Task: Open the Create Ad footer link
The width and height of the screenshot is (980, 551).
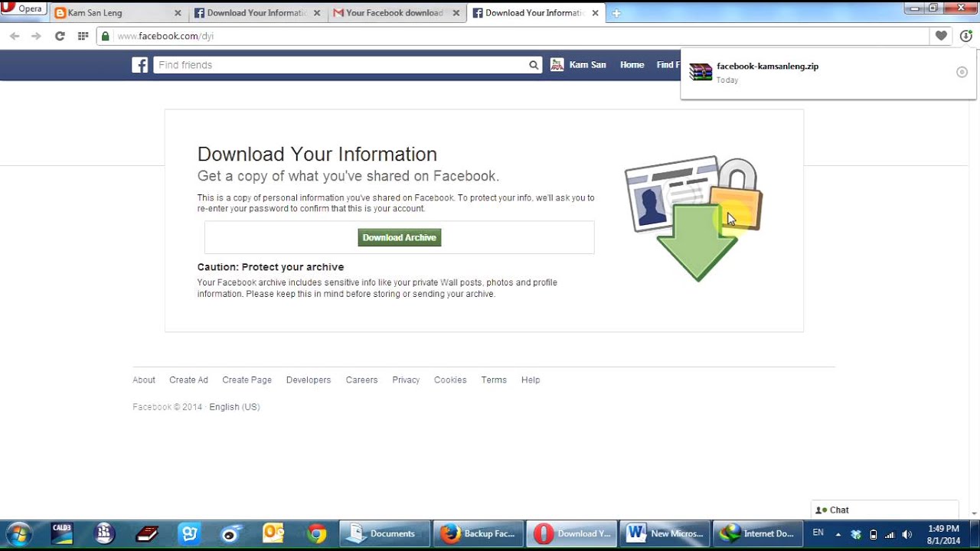Action: (x=188, y=380)
